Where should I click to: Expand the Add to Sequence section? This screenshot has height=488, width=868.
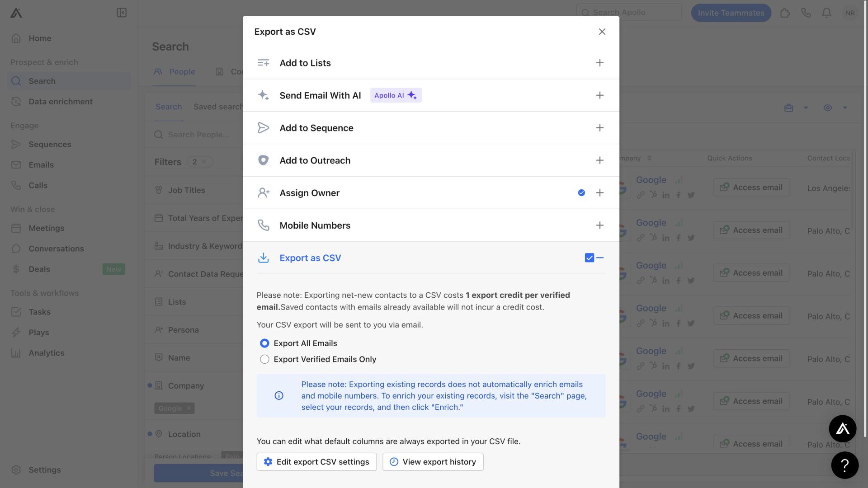(599, 127)
